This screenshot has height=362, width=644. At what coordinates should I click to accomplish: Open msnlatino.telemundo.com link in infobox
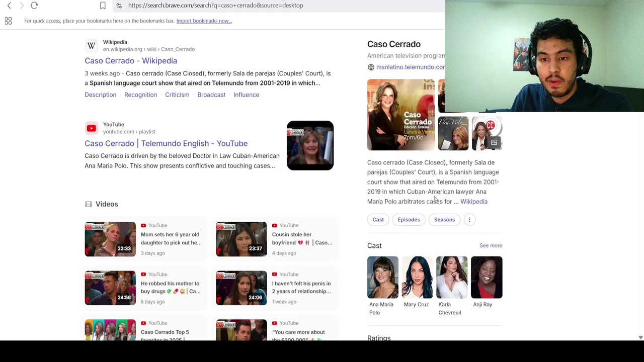click(410, 67)
